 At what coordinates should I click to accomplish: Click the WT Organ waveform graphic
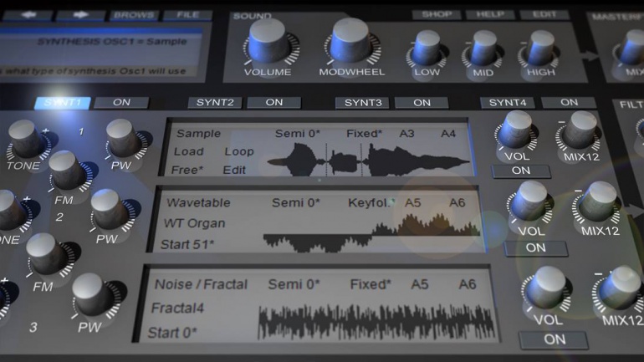[371, 232]
